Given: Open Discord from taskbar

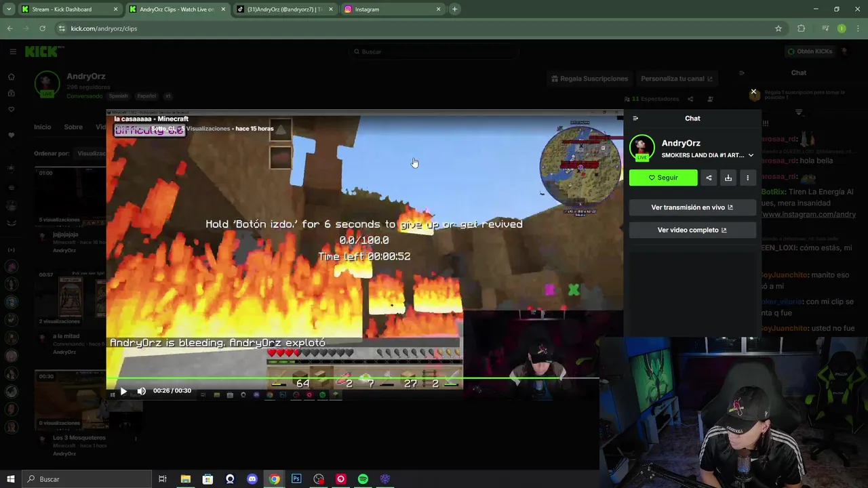Looking at the screenshot, I should [252, 479].
